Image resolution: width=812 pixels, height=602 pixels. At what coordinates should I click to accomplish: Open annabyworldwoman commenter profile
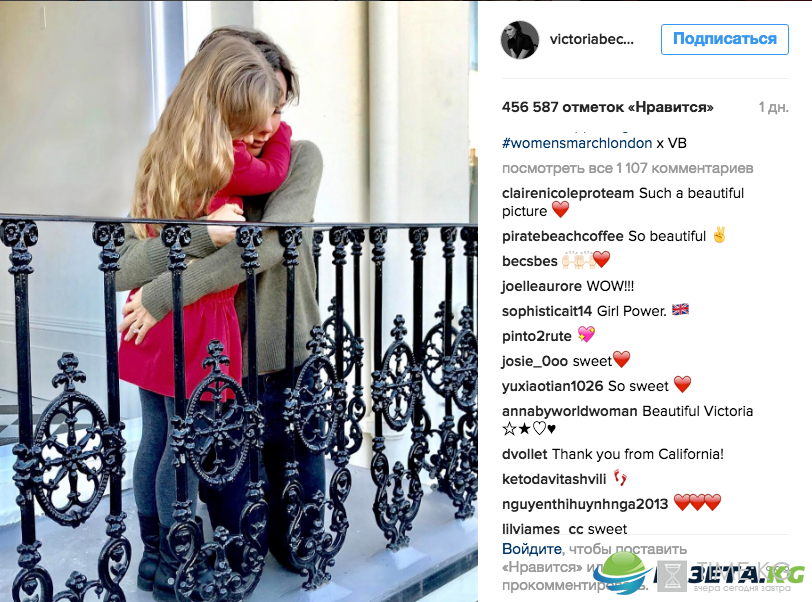click(570, 411)
